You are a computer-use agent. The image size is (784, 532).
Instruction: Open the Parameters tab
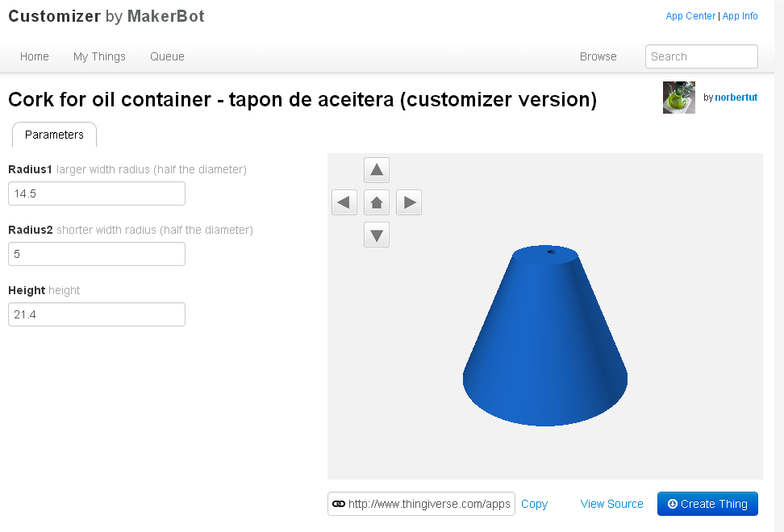(x=54, y=135)
